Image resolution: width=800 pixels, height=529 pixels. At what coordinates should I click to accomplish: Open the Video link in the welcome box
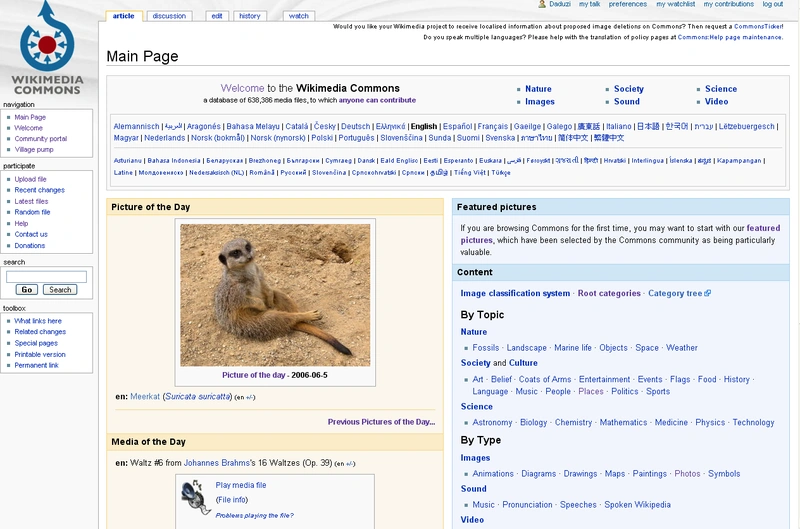coord(716,102)
